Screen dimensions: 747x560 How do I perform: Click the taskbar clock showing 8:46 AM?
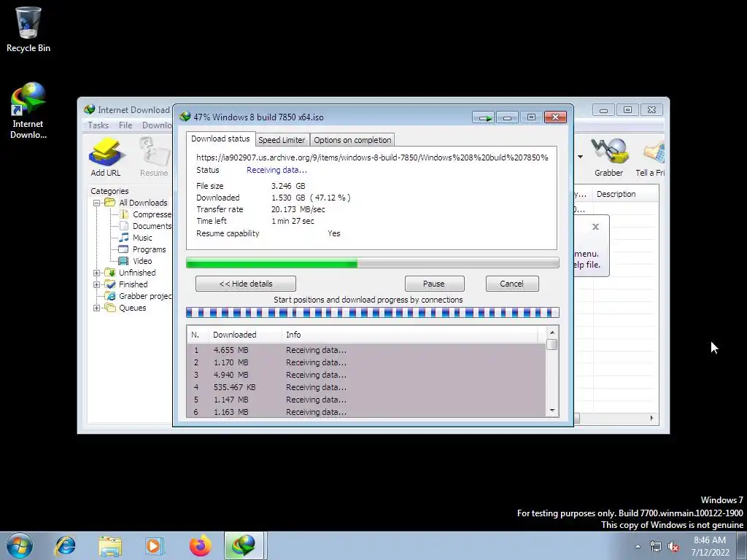710,546
